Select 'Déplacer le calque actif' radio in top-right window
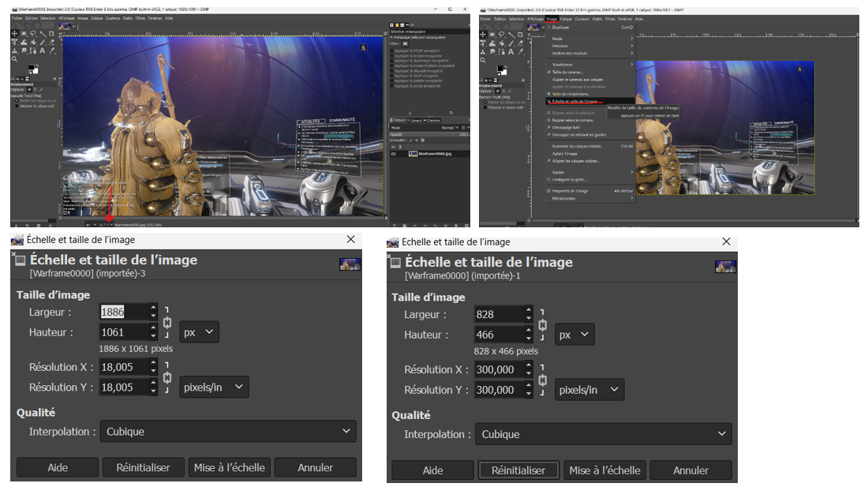 pyautogui.click(x=485, y=107)
